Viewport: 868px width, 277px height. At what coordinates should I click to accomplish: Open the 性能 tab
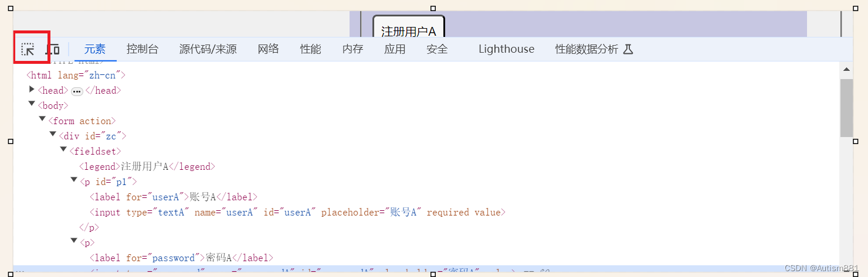point(311,49)
